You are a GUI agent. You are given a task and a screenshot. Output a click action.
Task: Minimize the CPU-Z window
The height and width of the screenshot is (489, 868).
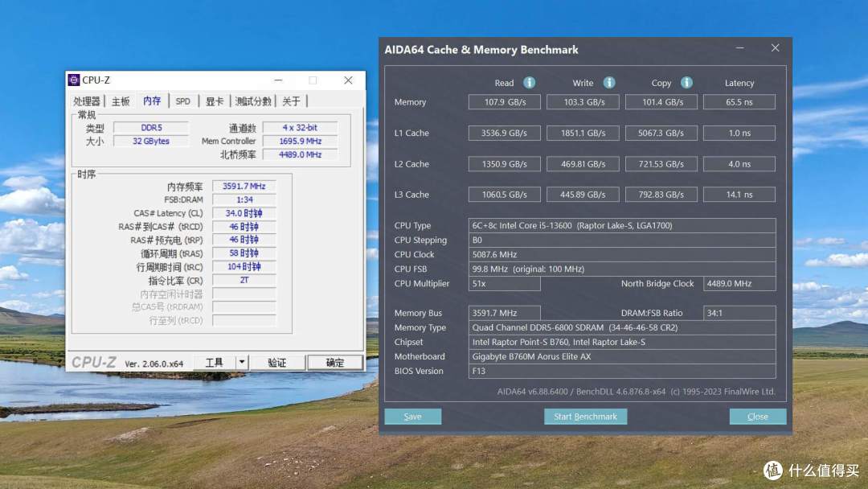[x=278, y=80]
